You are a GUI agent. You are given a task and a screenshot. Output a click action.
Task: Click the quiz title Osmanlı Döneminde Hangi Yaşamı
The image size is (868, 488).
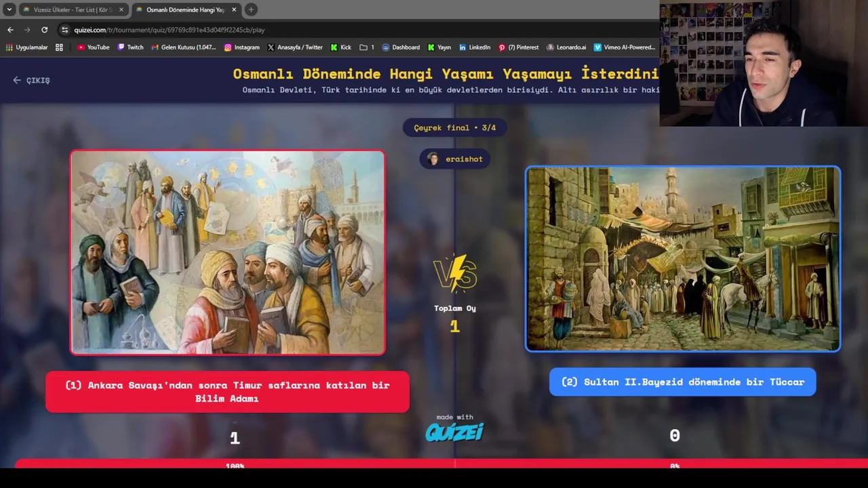click(x=446, y=74)
